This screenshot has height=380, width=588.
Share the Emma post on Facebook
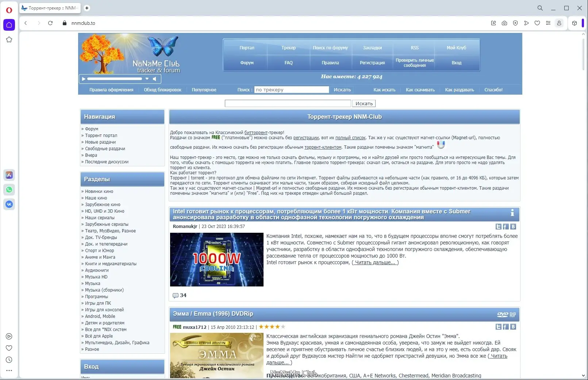pyautogui.click(x=506, y=327)
